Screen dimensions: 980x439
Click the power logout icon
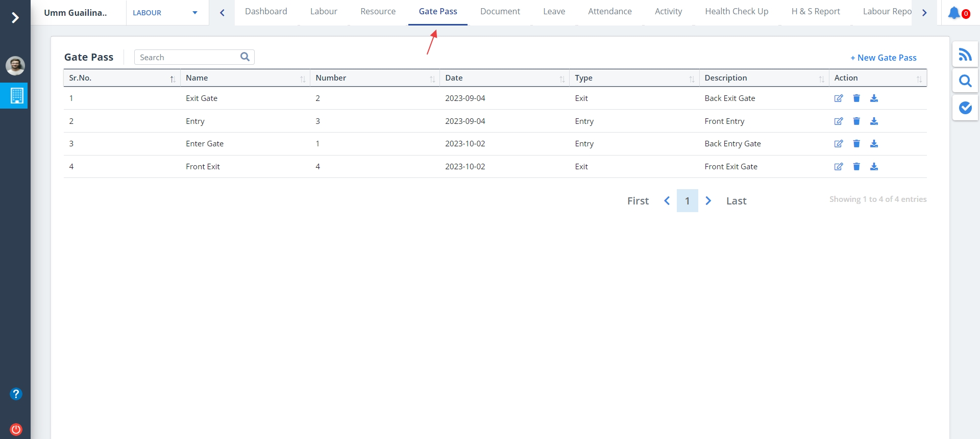[16, 429]
